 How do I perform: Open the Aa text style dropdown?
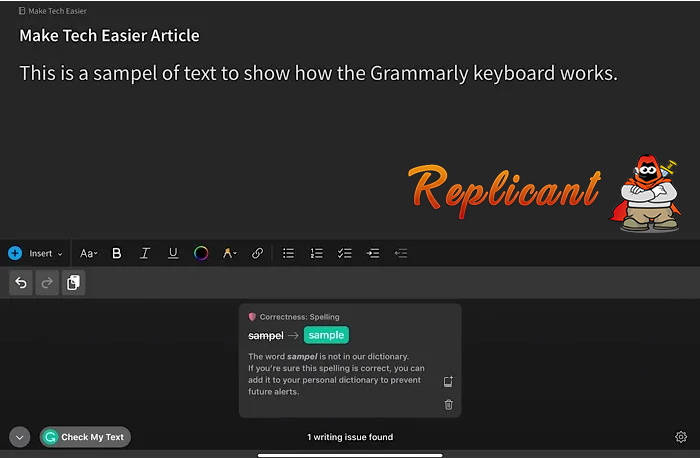(x=88, y=254)
